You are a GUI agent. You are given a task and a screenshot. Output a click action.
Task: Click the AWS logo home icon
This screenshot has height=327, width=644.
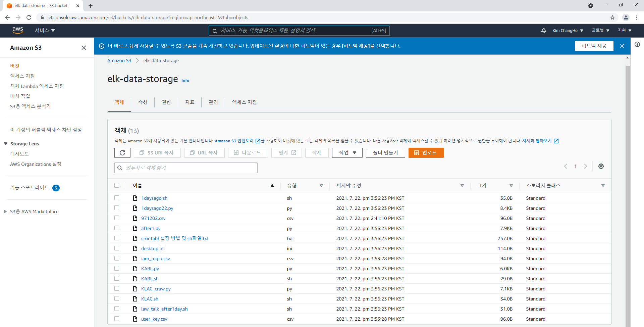[x=18, y=30]
